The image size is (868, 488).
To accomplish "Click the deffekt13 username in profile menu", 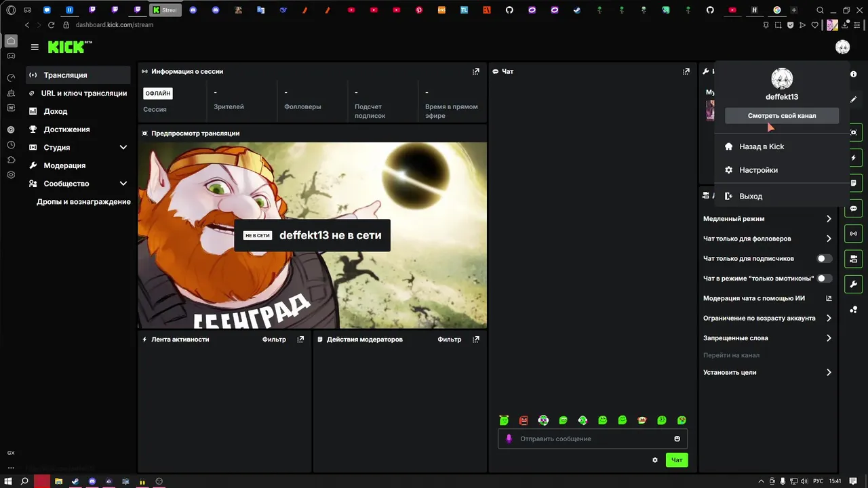I will coord(782,97).
